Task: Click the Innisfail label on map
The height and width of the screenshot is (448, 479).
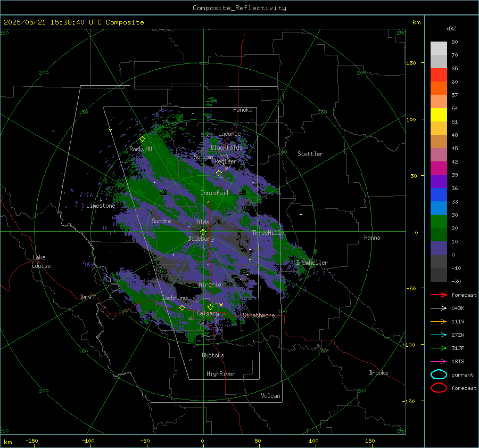Action: click(214, 193)
